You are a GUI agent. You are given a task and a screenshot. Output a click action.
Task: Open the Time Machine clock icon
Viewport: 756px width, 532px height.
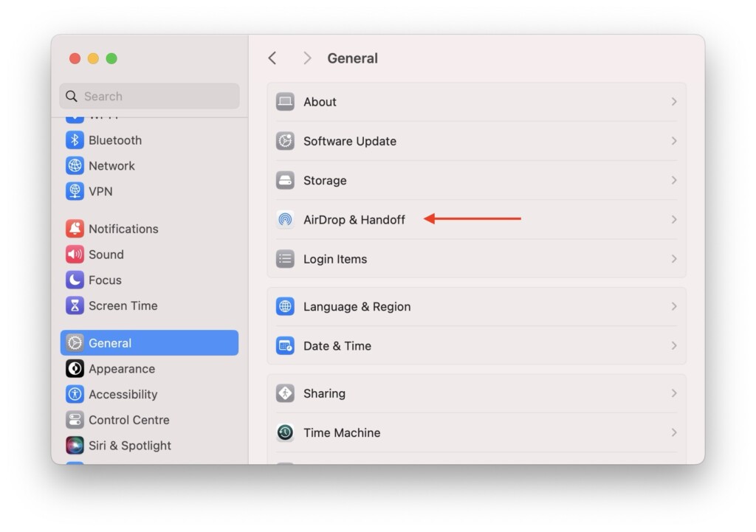point(285,432)
